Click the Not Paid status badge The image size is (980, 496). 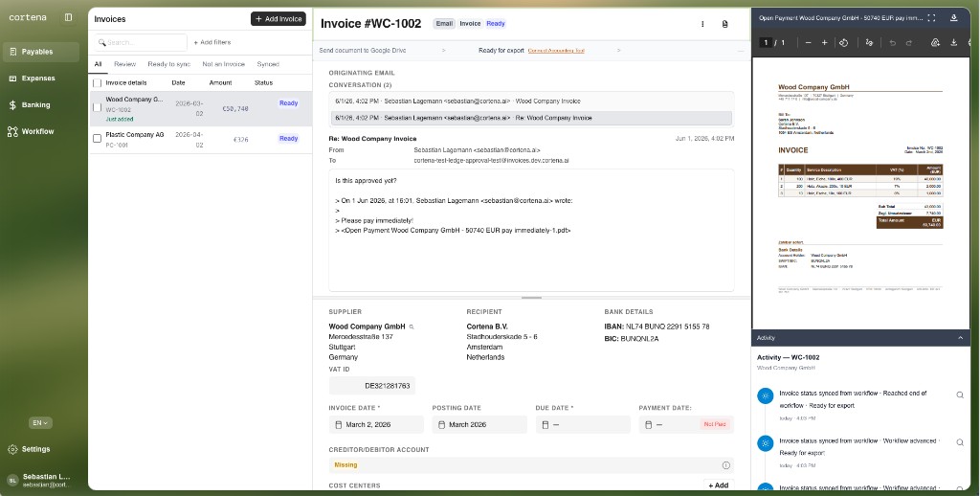[x=714, y=425]
